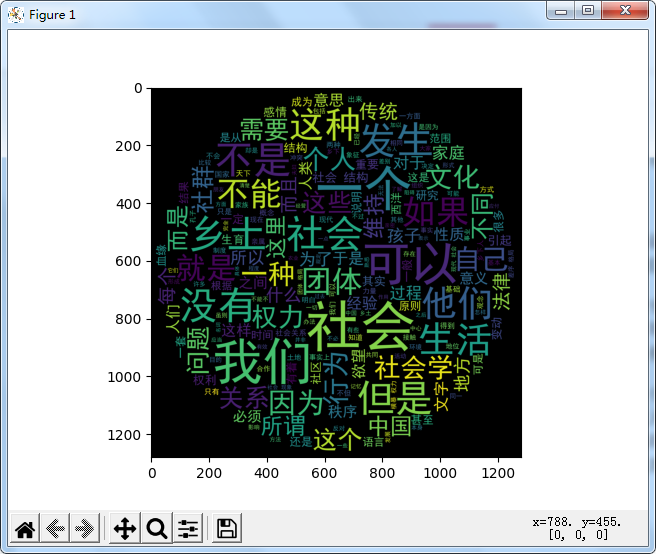Maximize the Figure 1 window

click(588, 12)
